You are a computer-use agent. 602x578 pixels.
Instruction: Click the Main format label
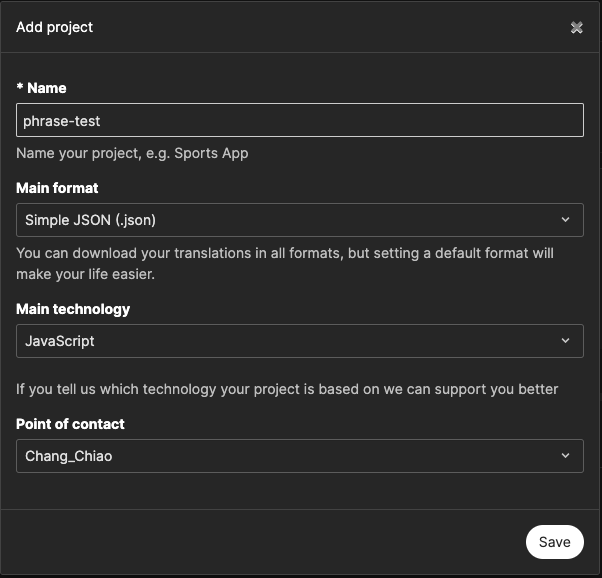click(57, 187)
